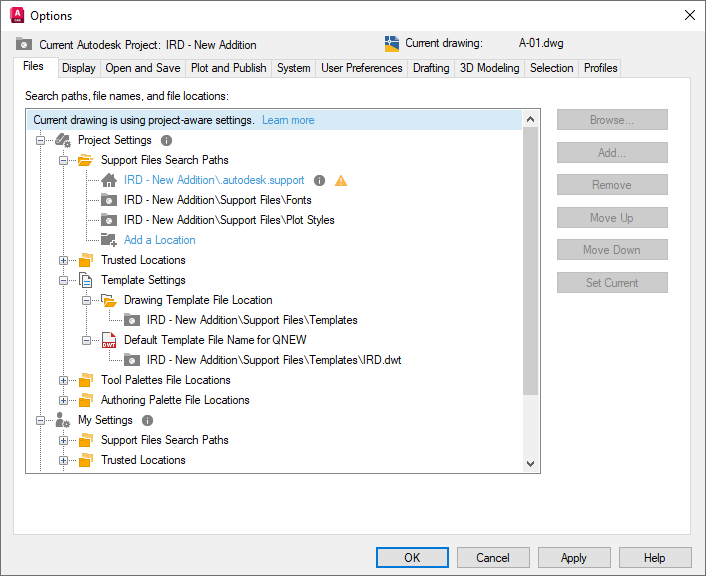The image size is (706, 576).
Task: Click folder icon of Project Settings Trusted Locations
Action: [86, 260]
